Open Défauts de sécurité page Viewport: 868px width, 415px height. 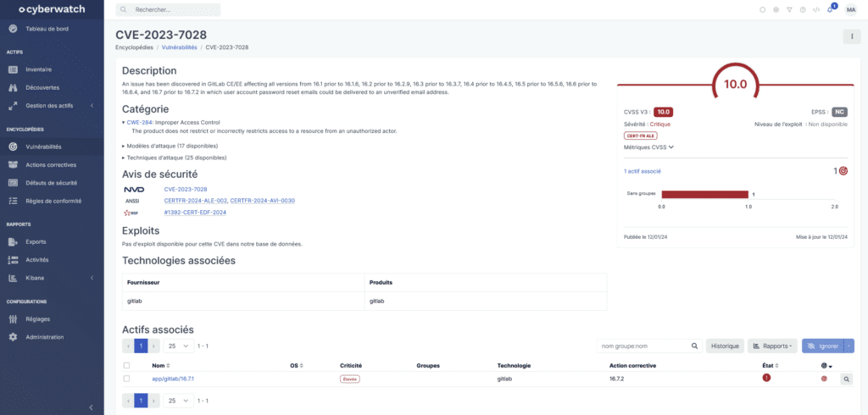coord(51,183)
